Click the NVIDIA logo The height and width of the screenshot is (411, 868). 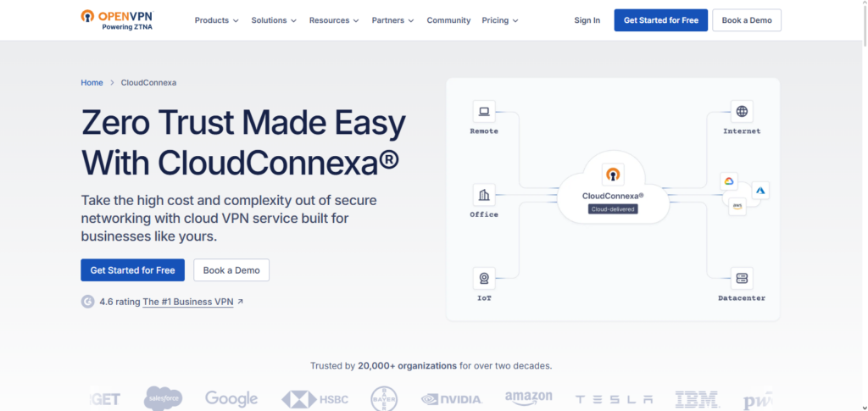(452, 399)
